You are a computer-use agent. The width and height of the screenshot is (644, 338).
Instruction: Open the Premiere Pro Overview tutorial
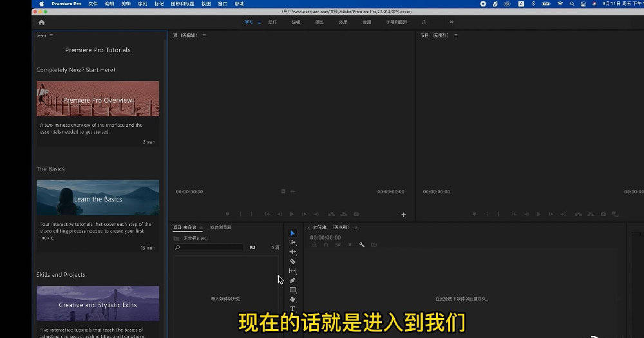[x=98, y=99]
